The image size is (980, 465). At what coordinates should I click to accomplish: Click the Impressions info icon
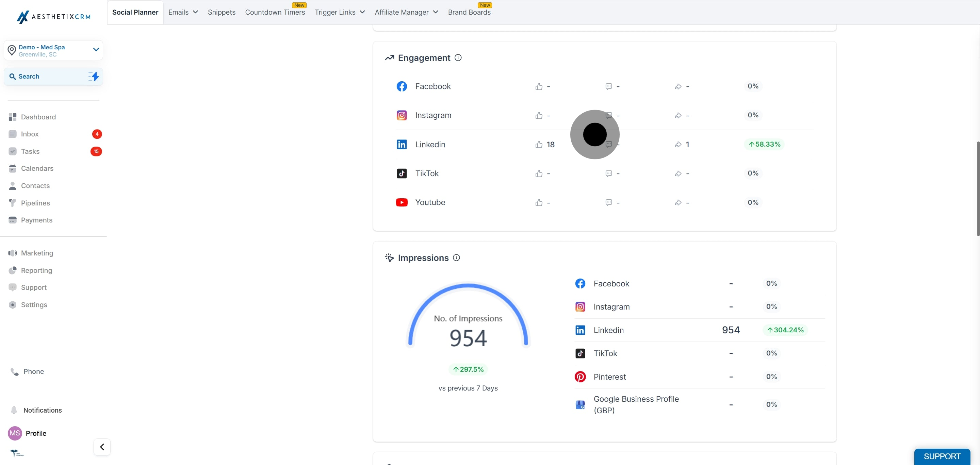456,258
